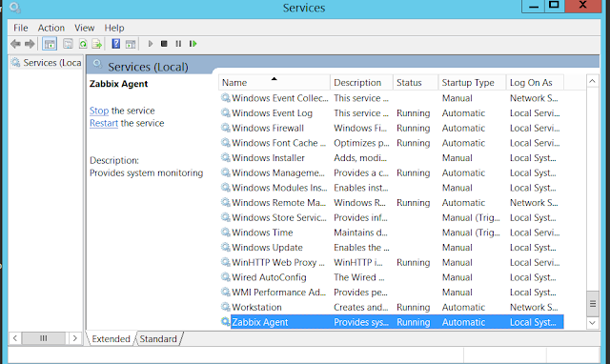This screenshot has width=610, height=364.
Task: Click the gear icon beside Wired AutoConfig
Action: tap(225, 276)
